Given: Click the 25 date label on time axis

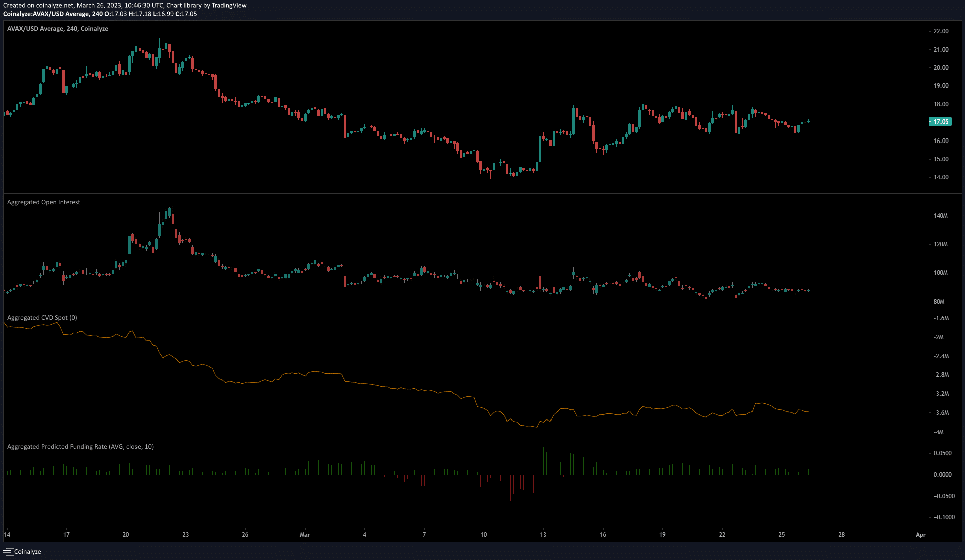Looking at the screenshot, I should (x=782, y=535).
